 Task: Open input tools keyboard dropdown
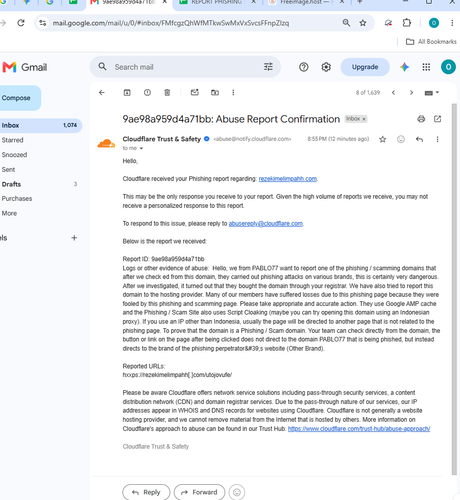coord(432,93)
